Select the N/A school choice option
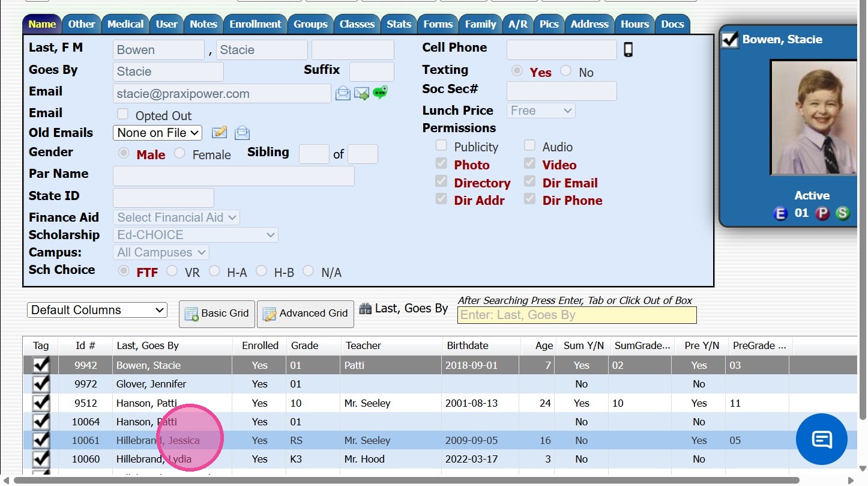The image size is (868, 486). pyautogui.click(x=309, y=271)
